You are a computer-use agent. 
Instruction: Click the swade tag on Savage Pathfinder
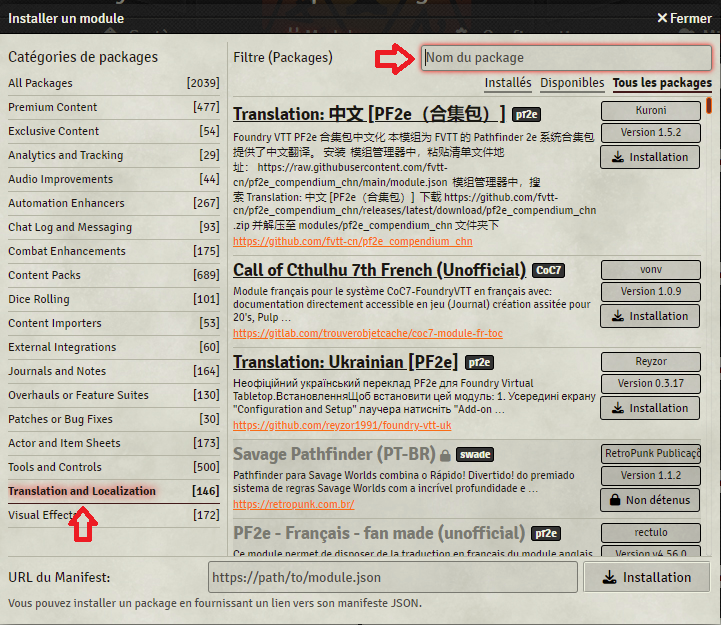[478, 454]
